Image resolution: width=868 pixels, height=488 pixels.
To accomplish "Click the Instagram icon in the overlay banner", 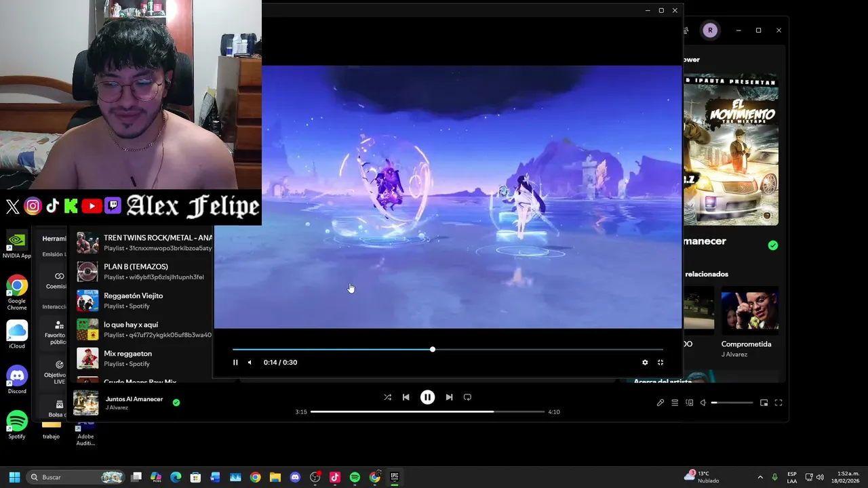I will pos(33,206).
